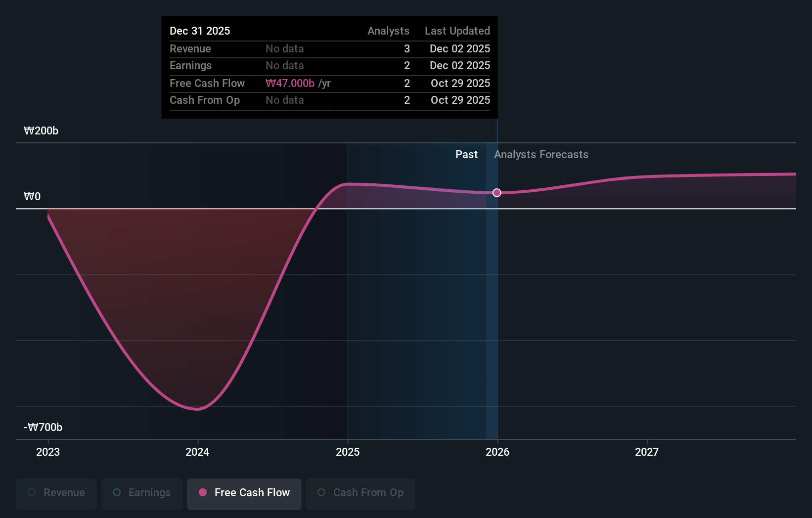
Task: Click the Revenue legend circle icon
Action: [32, 492]
